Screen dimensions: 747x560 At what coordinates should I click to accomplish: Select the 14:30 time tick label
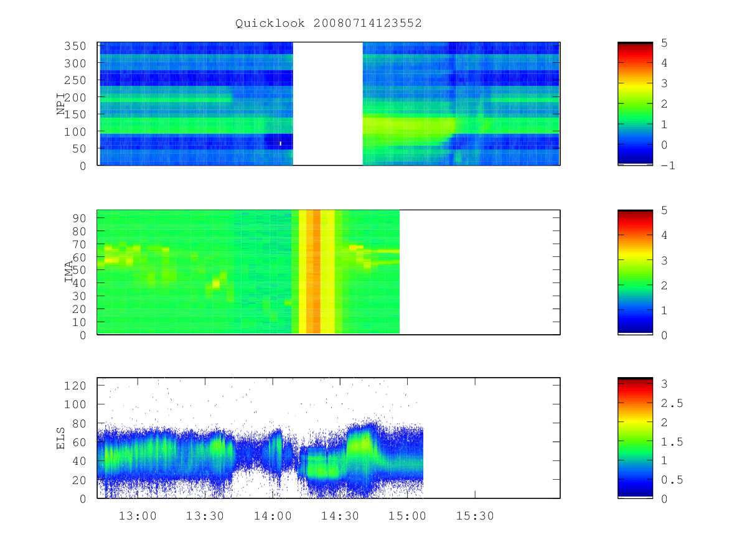pyautogui.click(x=340, y=516)
